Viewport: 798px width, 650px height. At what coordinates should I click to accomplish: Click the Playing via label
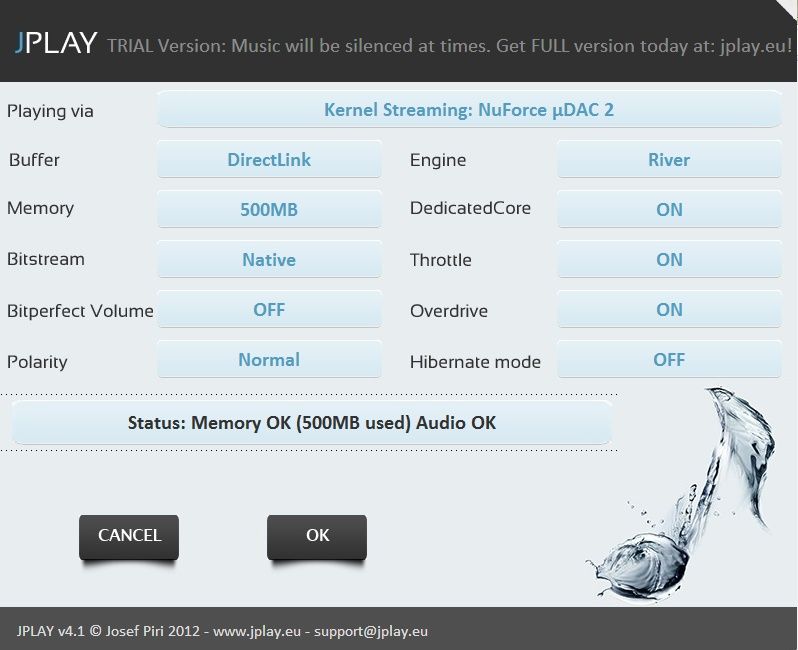pos(50,111)
